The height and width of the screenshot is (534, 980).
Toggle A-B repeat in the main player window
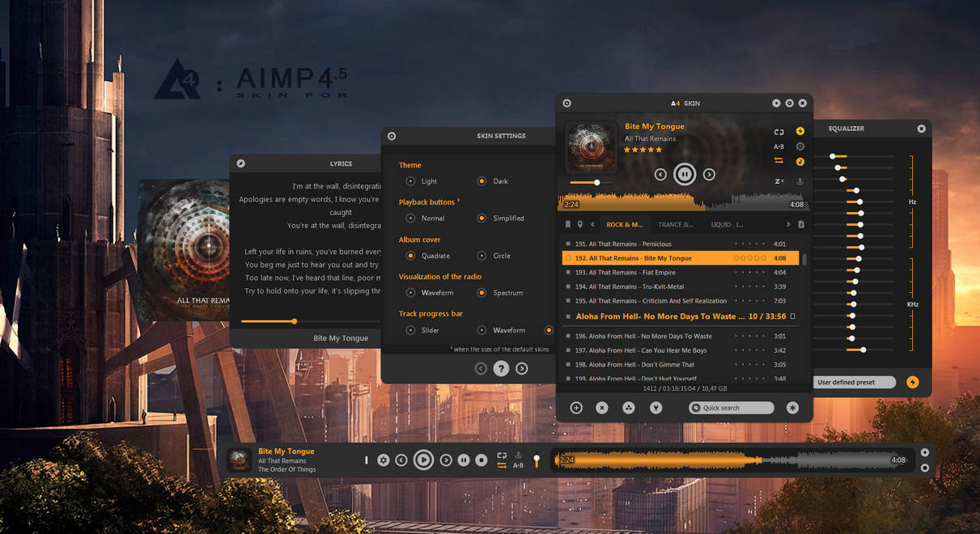point(778,146)
